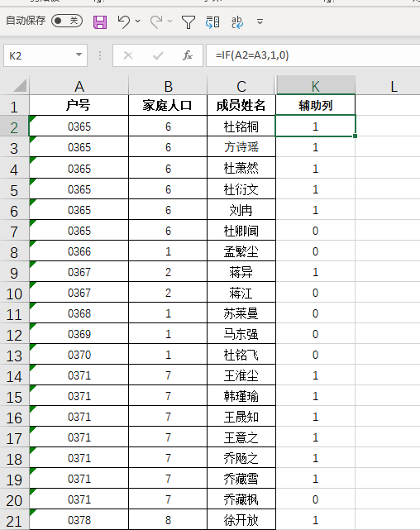Click the selected cell K2 value 1
Viewport: 420px width, 530px height.
pos(316,127)
